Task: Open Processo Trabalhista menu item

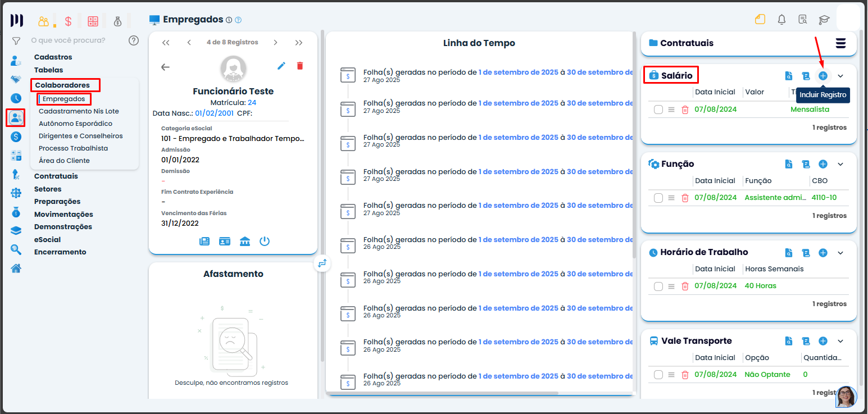Action: point(73,148)
